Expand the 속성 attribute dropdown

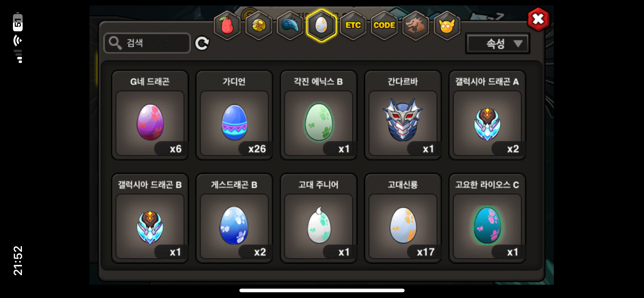498,44
